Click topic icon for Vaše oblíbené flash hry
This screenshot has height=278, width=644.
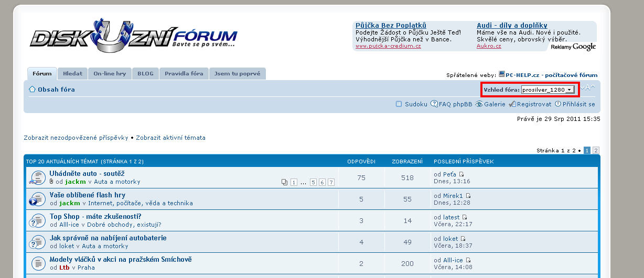pos(37,199)
